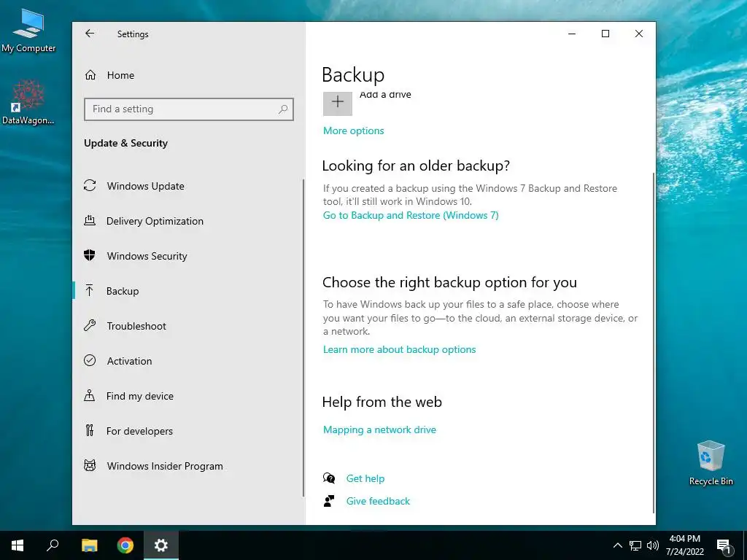The height and width of the screenshot is (560, 747).
Task: Select the DataWagon desktop shortcut
Action: 28,102
